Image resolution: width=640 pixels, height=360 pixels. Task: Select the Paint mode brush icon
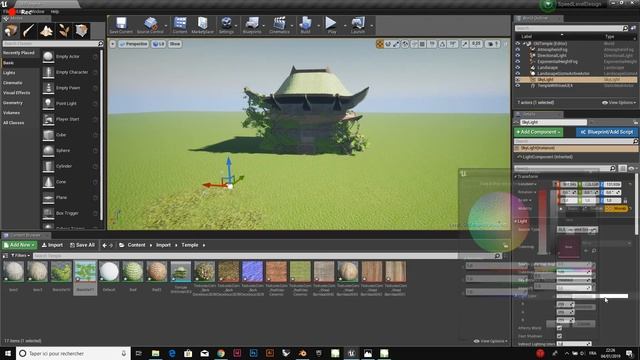(x=29, y=31)
